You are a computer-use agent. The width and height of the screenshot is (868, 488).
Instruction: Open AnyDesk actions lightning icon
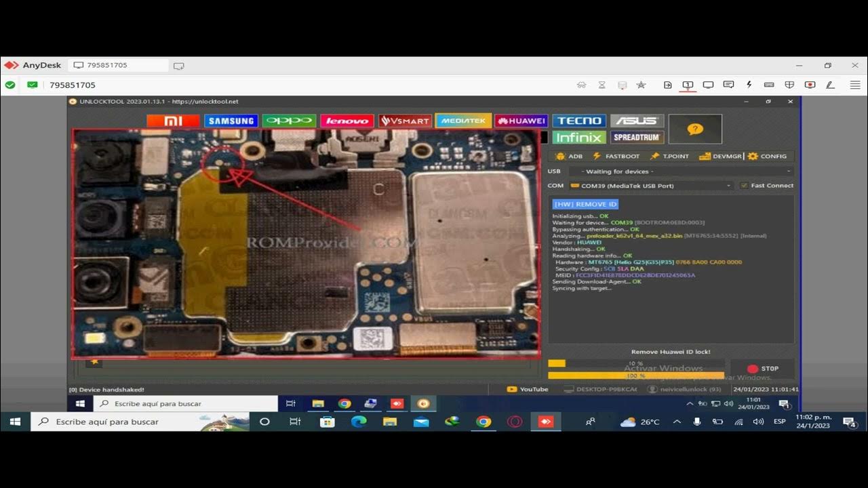coord(749,85)
